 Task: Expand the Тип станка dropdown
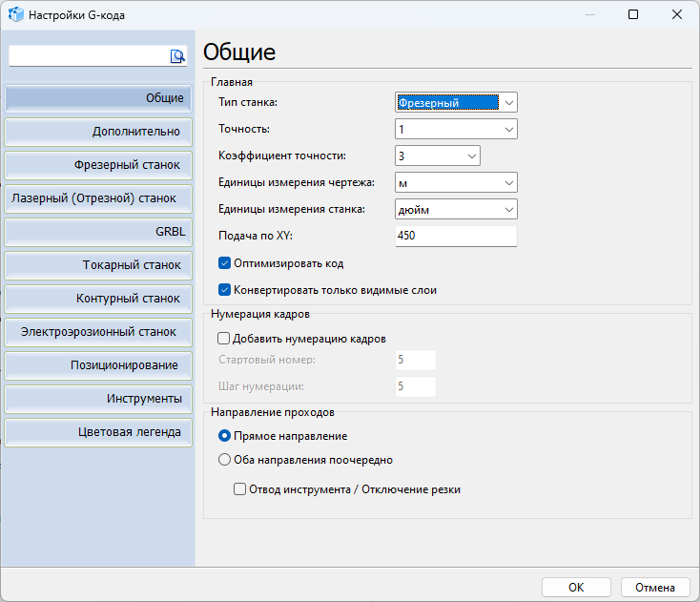[x=456, y=103]
